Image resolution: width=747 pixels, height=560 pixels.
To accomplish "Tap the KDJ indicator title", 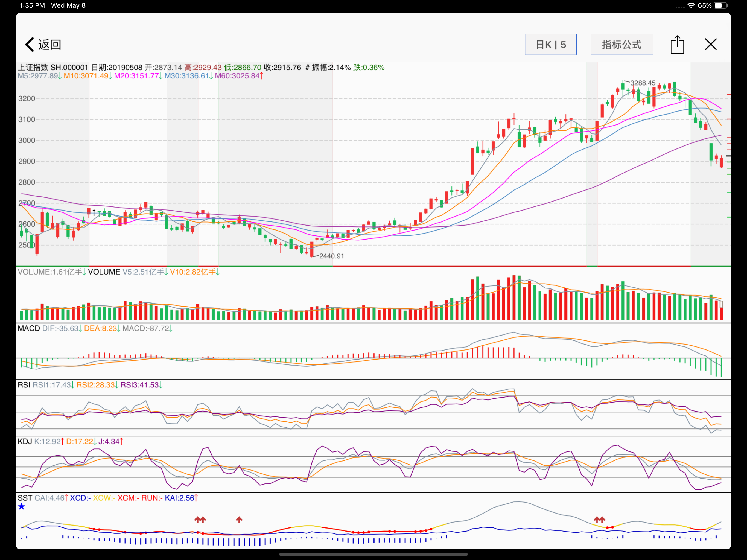I will 25,441.
